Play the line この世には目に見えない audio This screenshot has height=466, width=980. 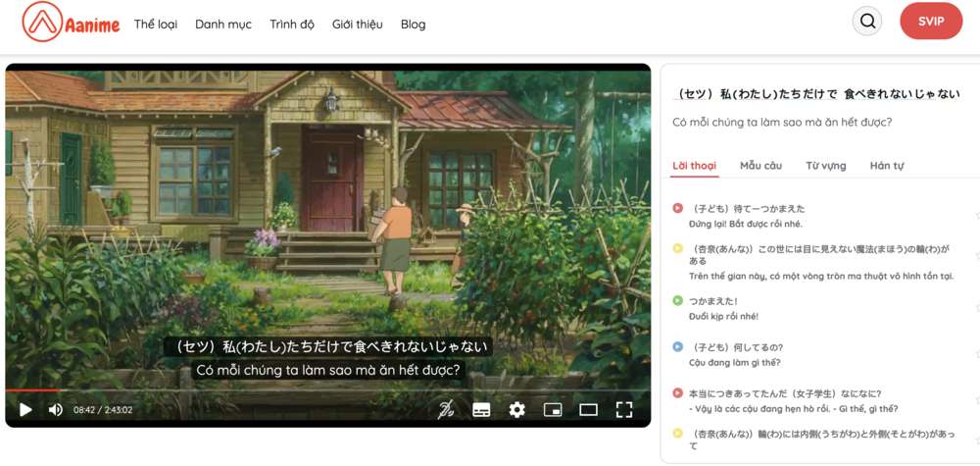click(x=677, y=249)
